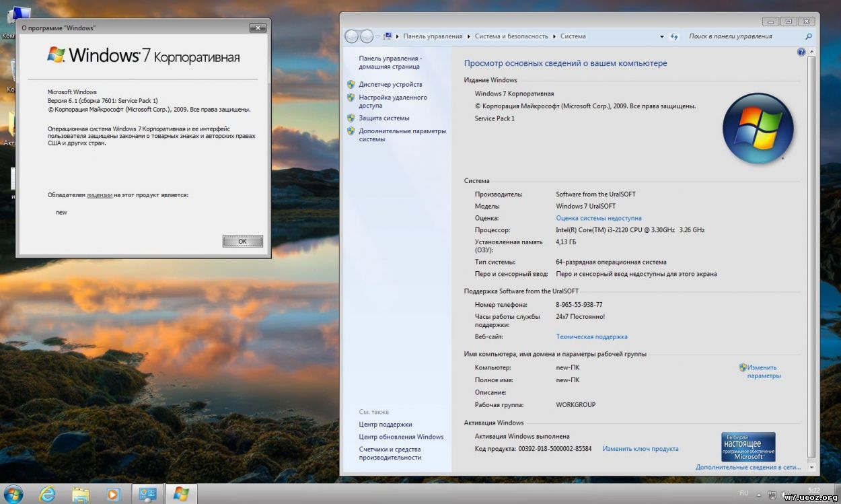841x504 pixels.
Task: Select the Система breadcrumb
Action: coord(573,36)
